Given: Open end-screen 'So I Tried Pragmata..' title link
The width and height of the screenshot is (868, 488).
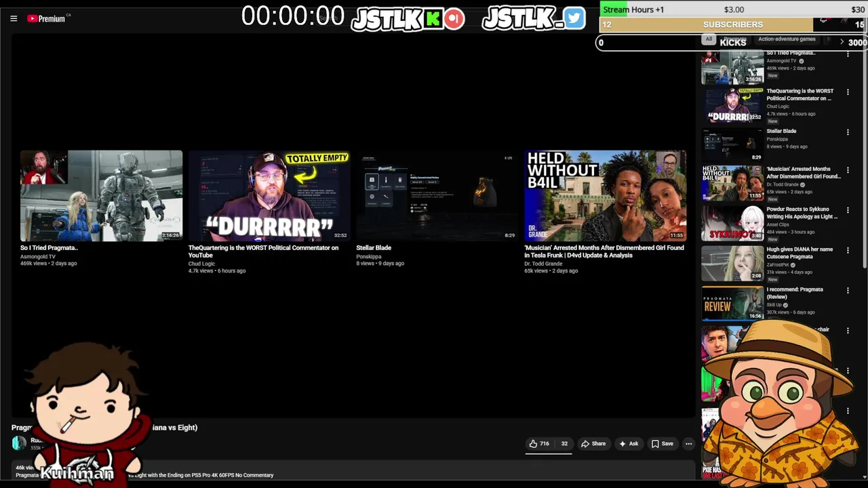Looking at the screenshot, I should tap(49, 248).
